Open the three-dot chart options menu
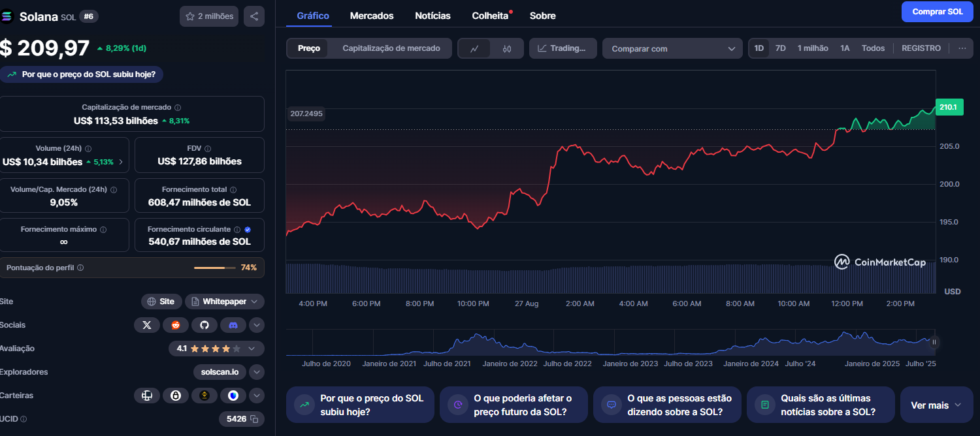The width and height of the screenshot is (980, 436). pyautogui.click(x=962, y=48)
